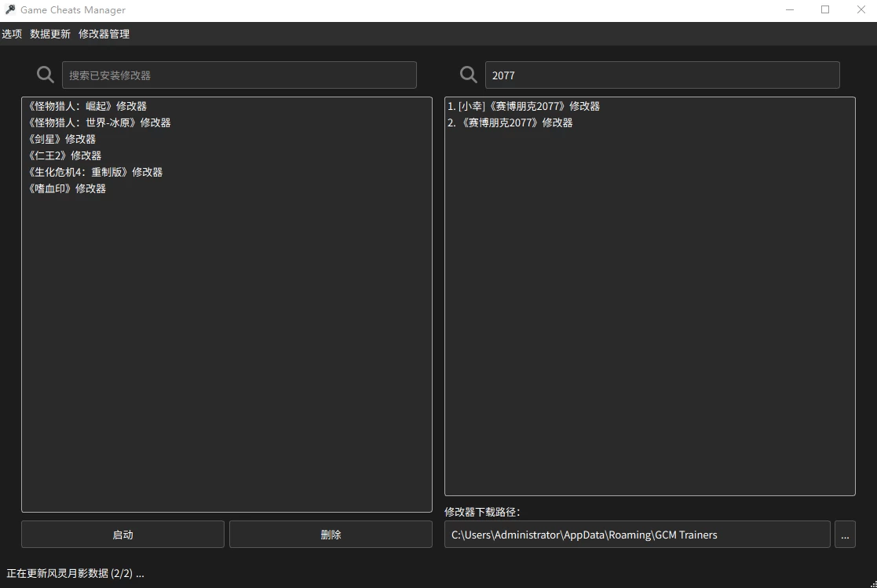Select 《嗜血印》修改器 entry
This screenshot has width=877, height=588.
pos(227,188)
